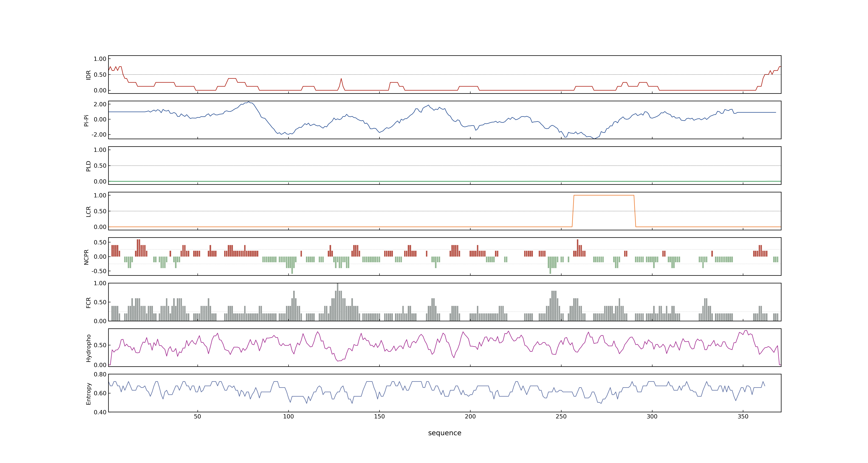
Task: Click the LCR axis label
Action: [88, 211]
